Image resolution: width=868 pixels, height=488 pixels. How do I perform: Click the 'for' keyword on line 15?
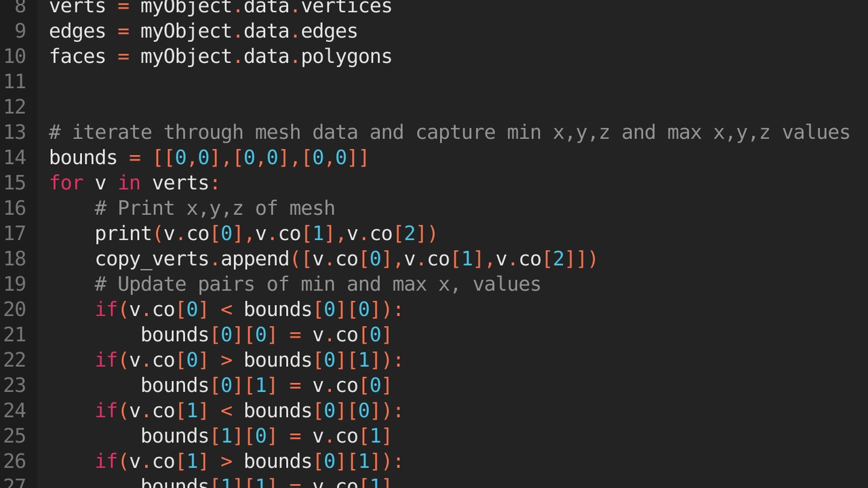(66, 183)
